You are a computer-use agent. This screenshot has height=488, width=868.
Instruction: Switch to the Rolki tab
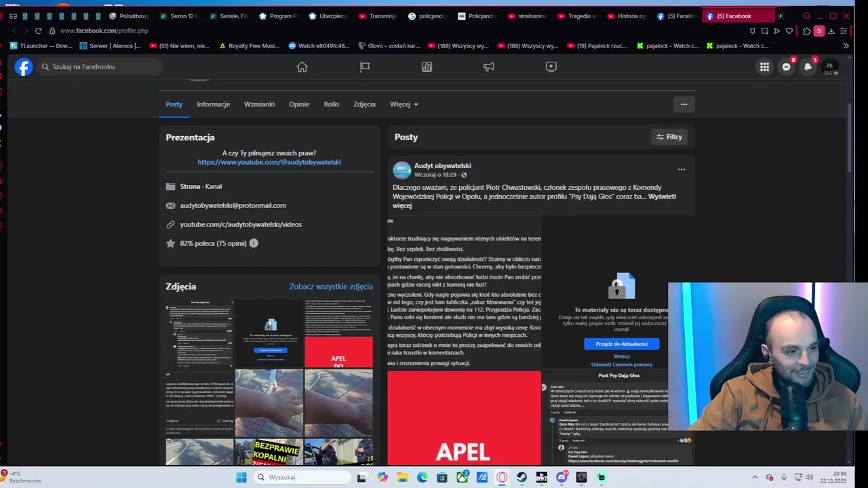(x=331, y=104)
